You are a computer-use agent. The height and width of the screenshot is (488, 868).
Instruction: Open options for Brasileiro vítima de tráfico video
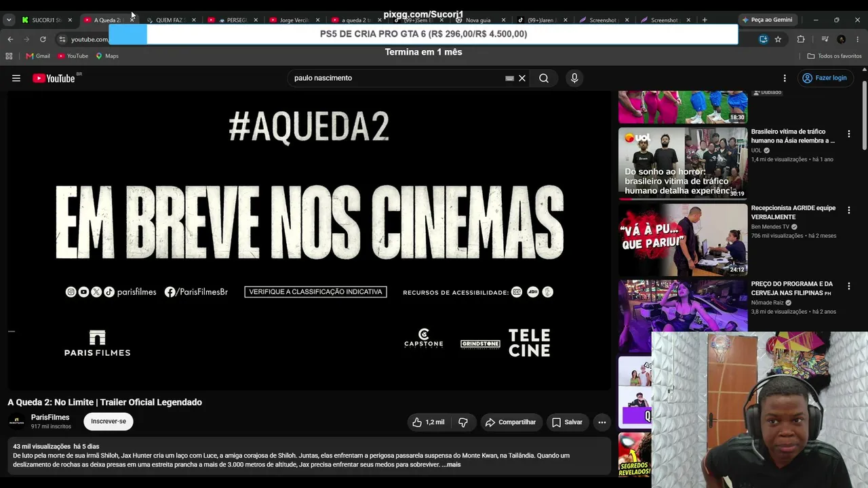pos(848,134)
